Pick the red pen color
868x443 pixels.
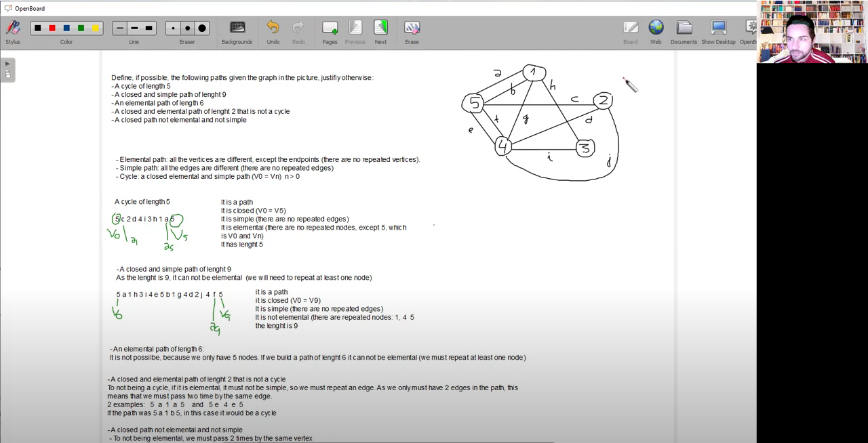(52, 28)
